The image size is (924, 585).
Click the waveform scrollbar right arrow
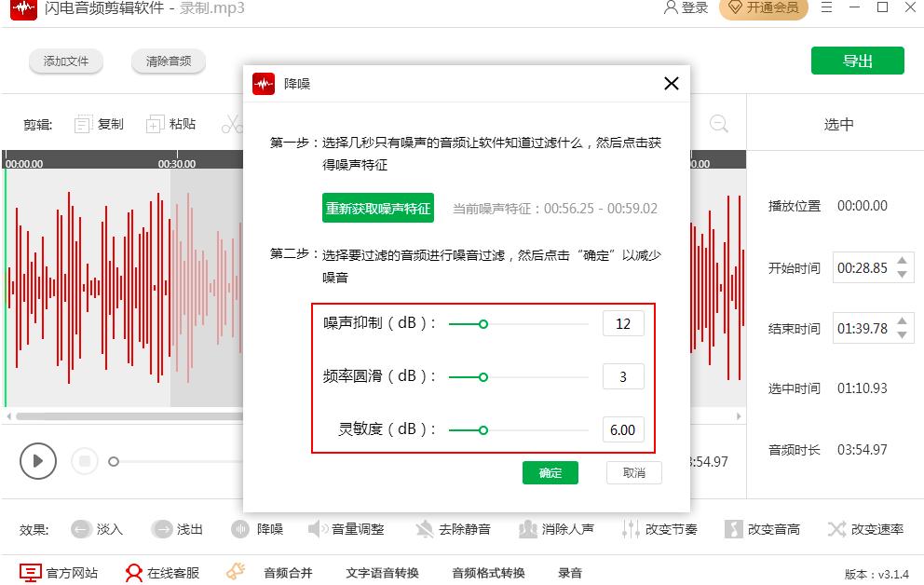pyautogui.click(x=739, y=415)
